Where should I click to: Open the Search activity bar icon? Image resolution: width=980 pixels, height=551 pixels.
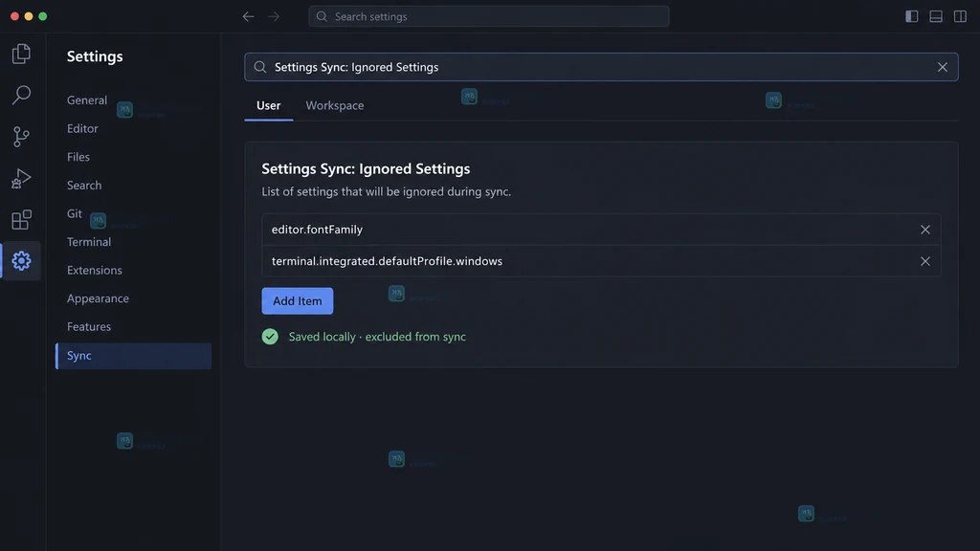[x=21, y=95]
